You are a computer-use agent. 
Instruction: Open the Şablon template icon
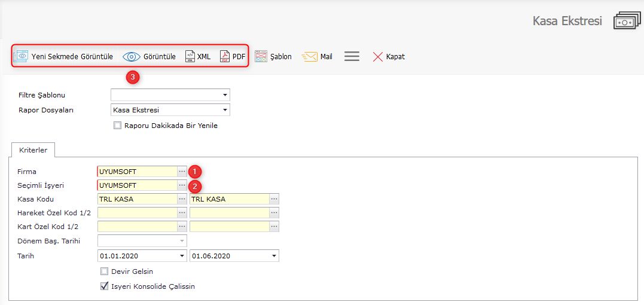[x=261, y=56]
